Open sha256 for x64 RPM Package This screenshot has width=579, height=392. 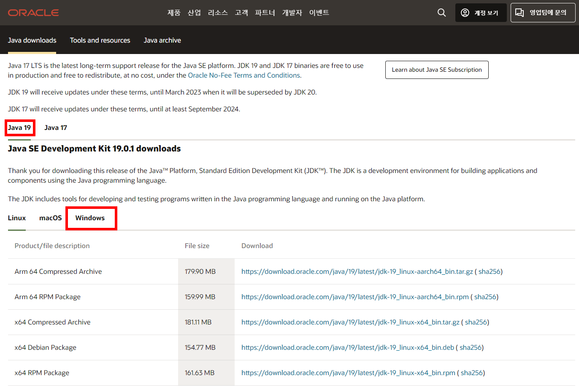(472, 373)
